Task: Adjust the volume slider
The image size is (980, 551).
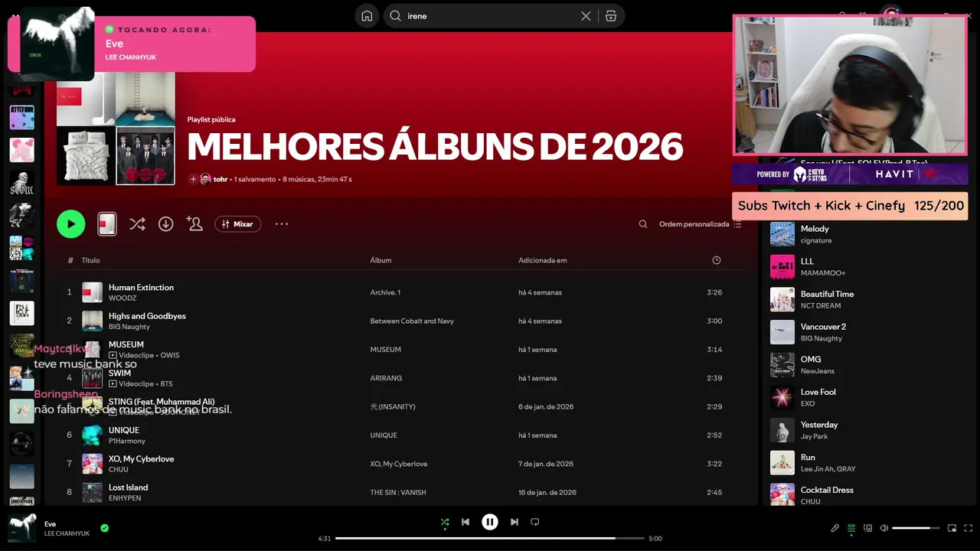Action: pos(916,528)
